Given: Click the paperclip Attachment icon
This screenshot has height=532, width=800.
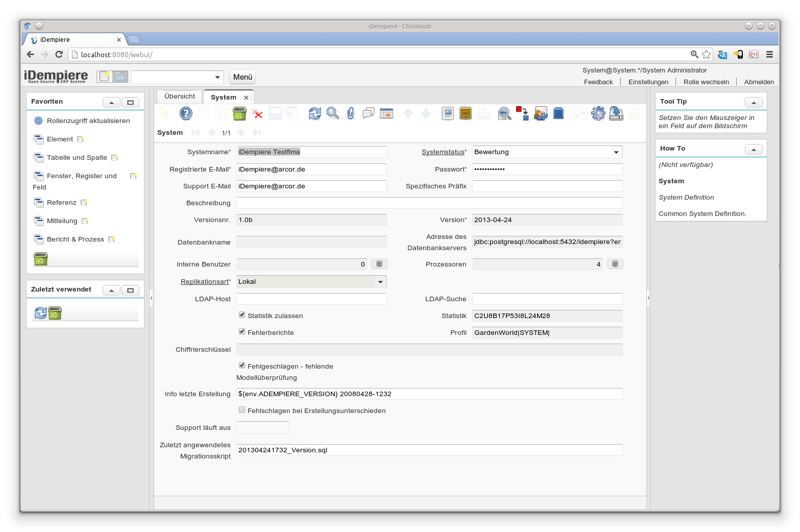Looking at the screenshot, I should point(351,113).
